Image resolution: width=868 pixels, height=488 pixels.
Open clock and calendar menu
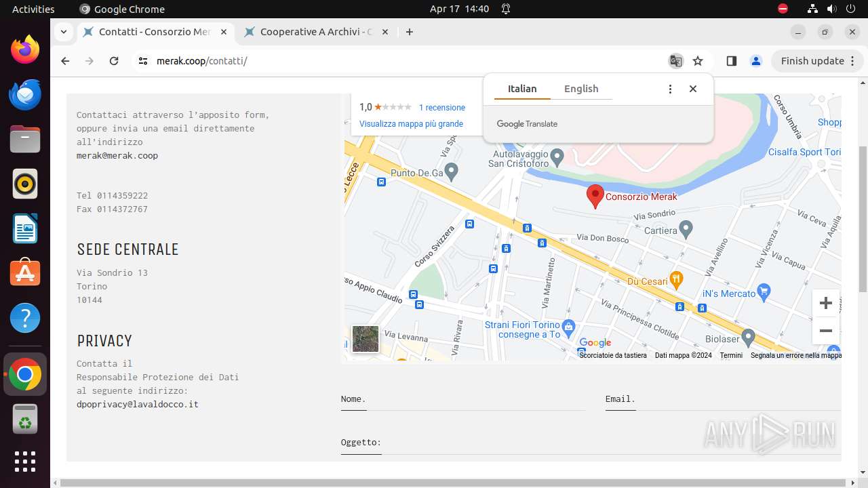[x=459, y=9]
